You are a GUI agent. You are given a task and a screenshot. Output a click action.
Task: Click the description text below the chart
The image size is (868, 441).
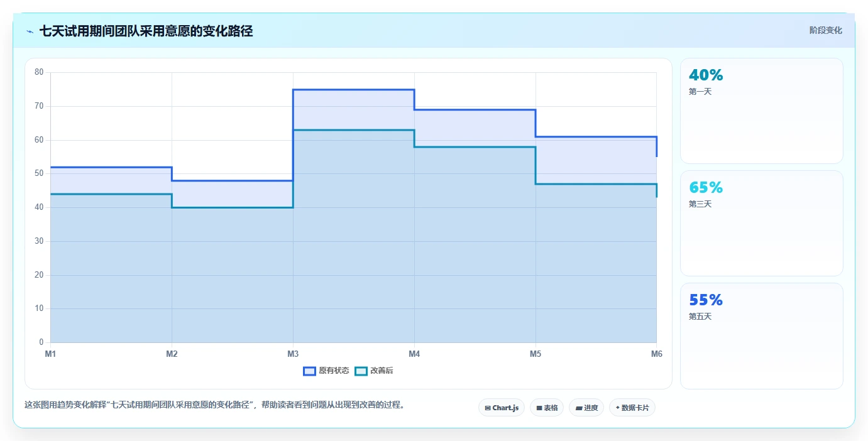point(216,405)
